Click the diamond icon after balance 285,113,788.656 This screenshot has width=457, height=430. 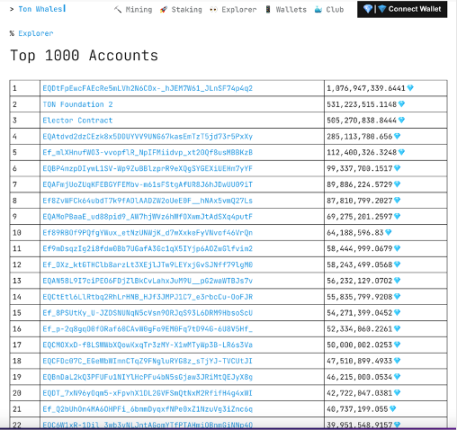(397, 136)
